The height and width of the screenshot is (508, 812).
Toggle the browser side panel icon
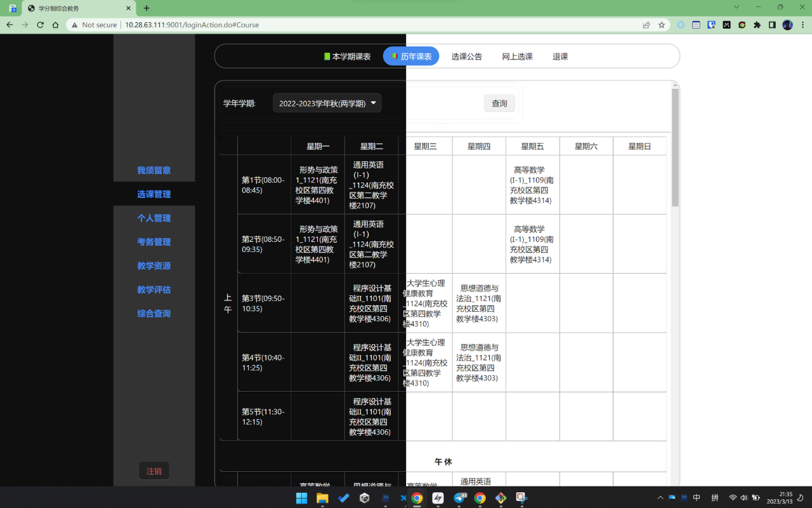772,25
